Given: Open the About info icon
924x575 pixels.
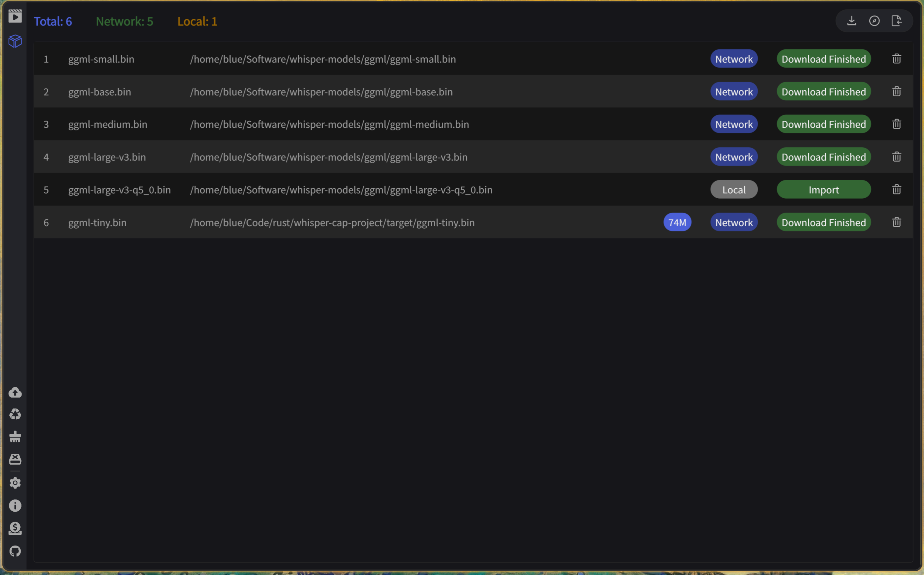Looking at the screenshot, I should click(15, 506).
